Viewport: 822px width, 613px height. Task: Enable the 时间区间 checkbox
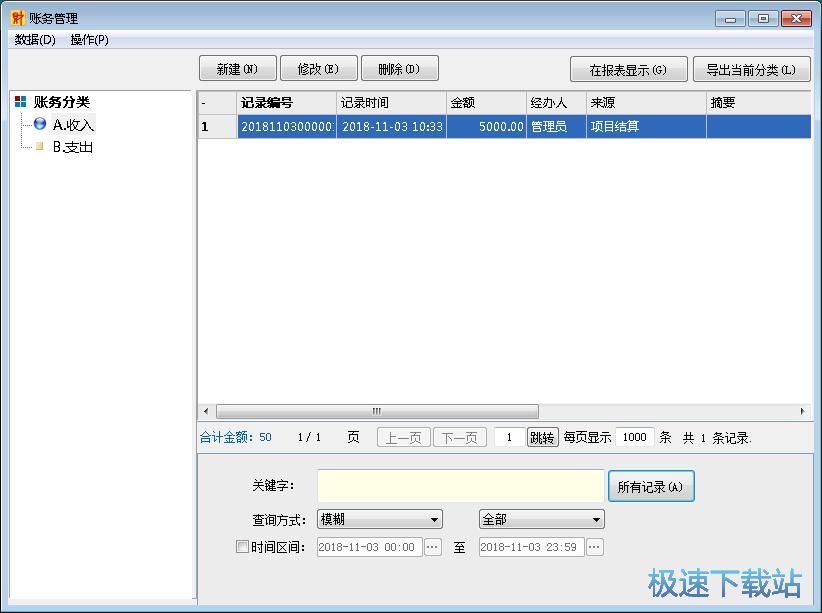point(242,547)
